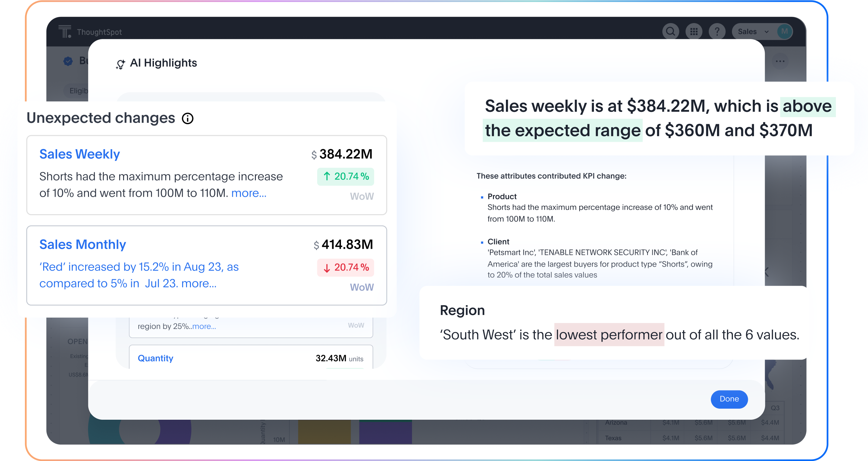Screen dimensions: 868x461
Task: Click the blue verified badge near the board title
Action: 68,61
